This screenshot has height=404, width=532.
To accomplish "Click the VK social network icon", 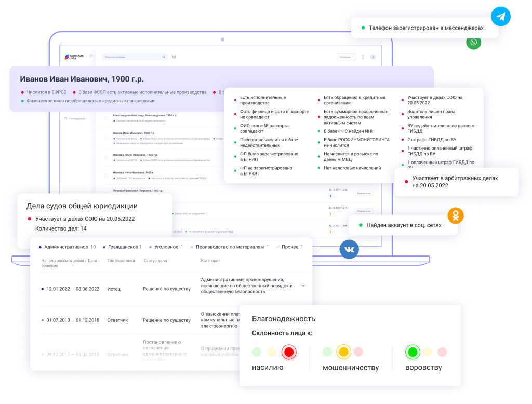I will coord(349,249).
